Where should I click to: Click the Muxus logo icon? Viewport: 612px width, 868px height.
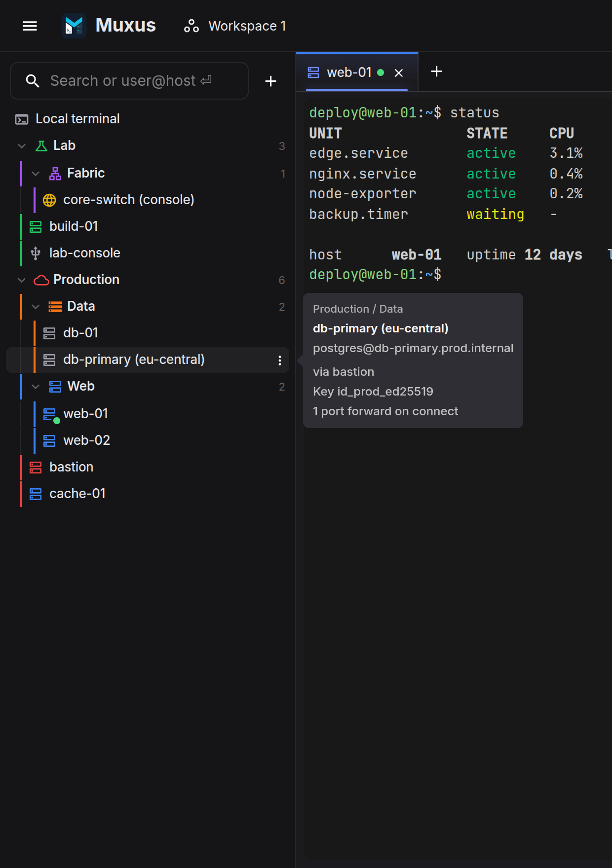point(74,26)
